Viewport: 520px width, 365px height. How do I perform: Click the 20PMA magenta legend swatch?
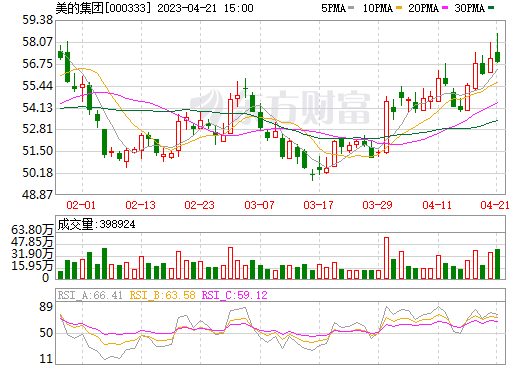point(445,8)
